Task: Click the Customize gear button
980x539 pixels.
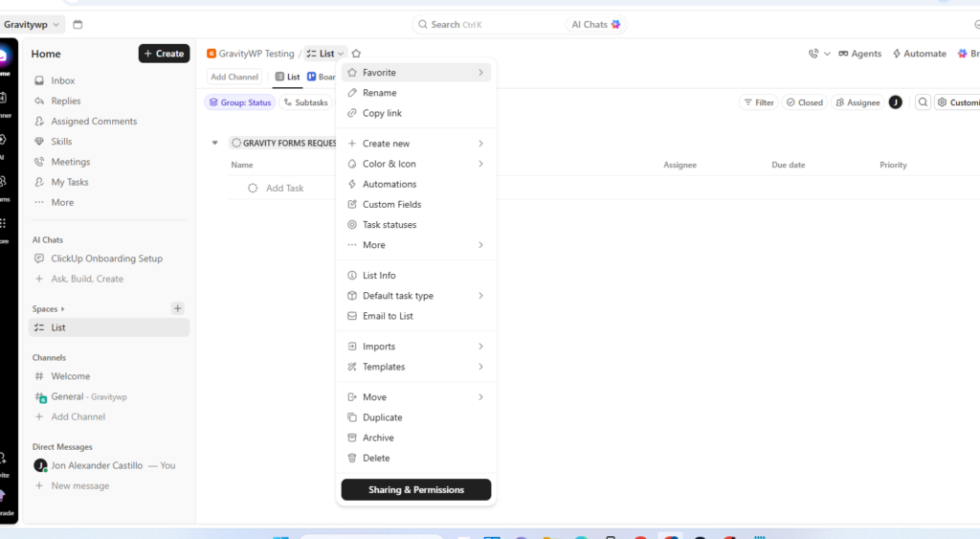Action: tap(957, 102)
